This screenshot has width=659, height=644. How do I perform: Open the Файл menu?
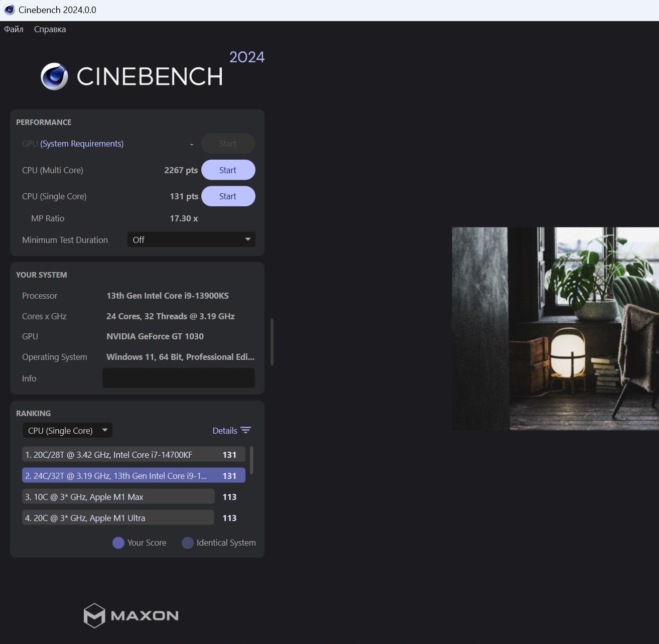click(14, 29)
